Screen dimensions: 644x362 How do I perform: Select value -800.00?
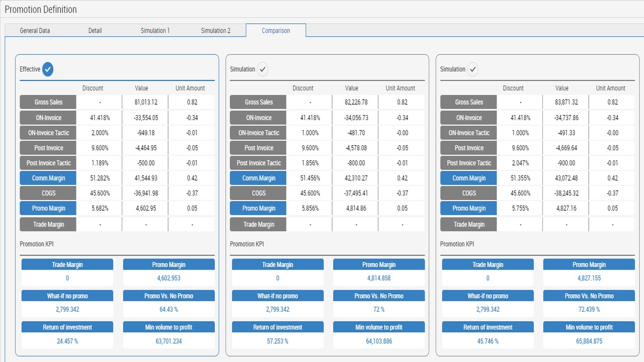355,163
